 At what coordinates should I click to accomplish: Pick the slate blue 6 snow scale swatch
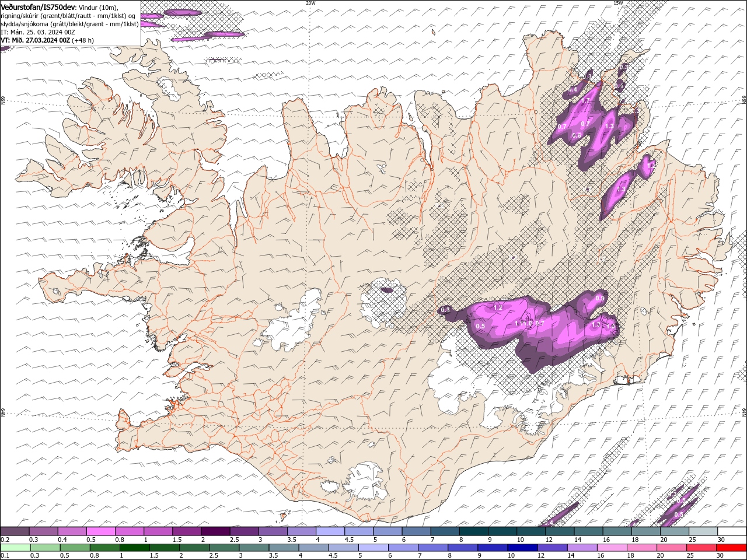(x=416, y=531)
